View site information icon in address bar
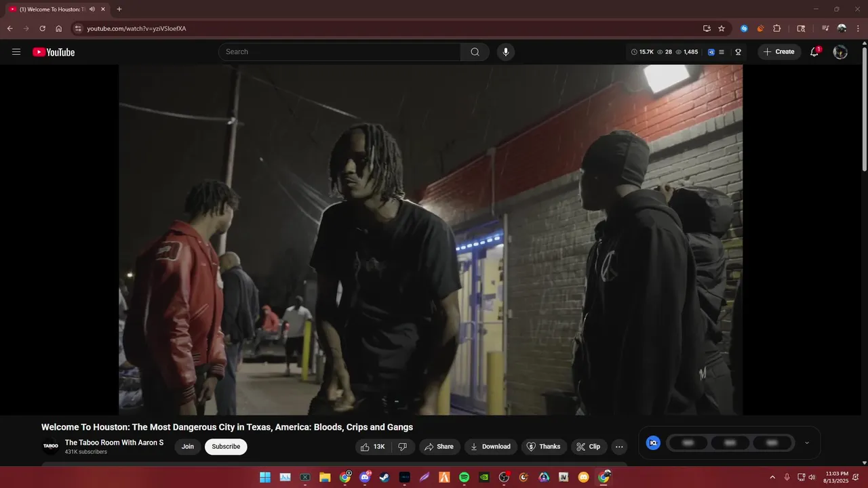 (78, 28)
